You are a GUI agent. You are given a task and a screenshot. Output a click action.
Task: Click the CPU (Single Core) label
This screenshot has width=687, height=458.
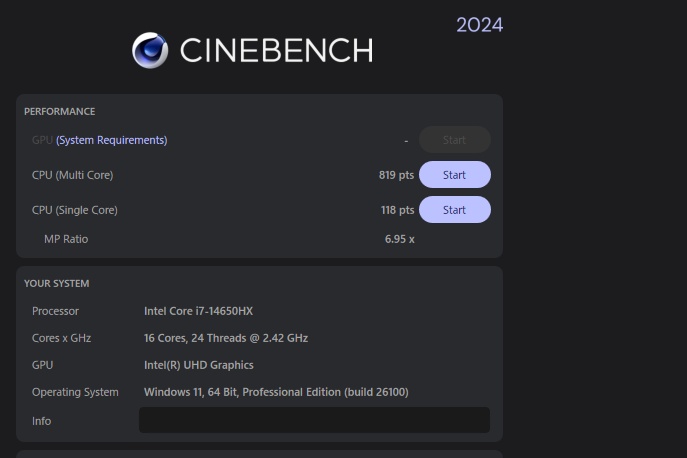point(74,210)
